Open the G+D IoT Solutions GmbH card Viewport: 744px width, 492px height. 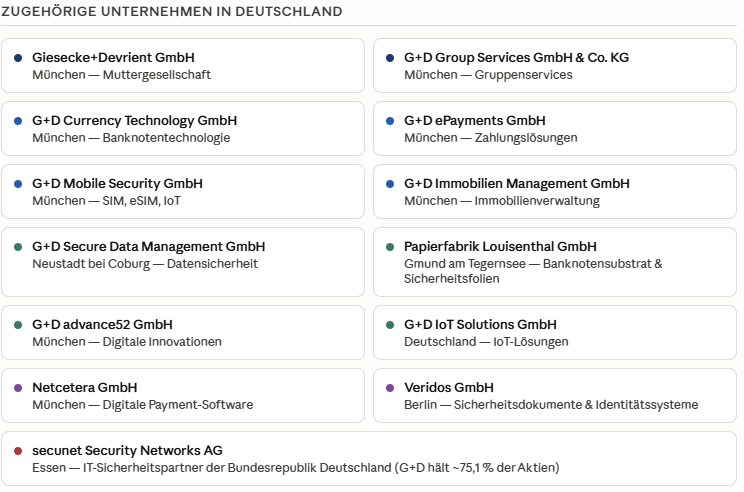555,333
